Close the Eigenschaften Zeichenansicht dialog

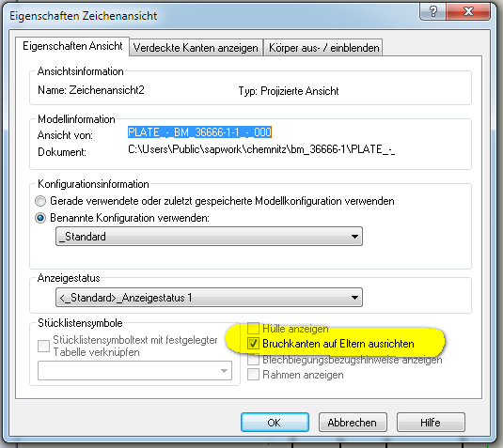[x=467, y=11]
